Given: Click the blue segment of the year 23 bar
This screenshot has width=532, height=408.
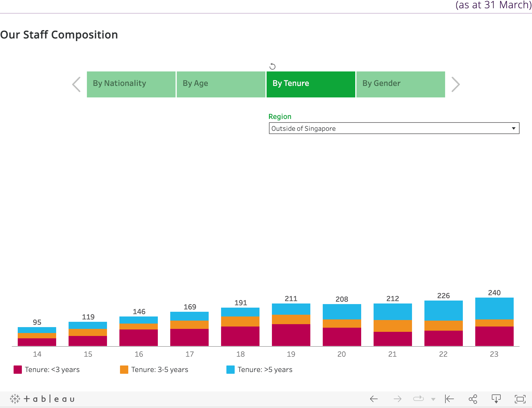Looking at the screenshot, I should pos(494,309).
